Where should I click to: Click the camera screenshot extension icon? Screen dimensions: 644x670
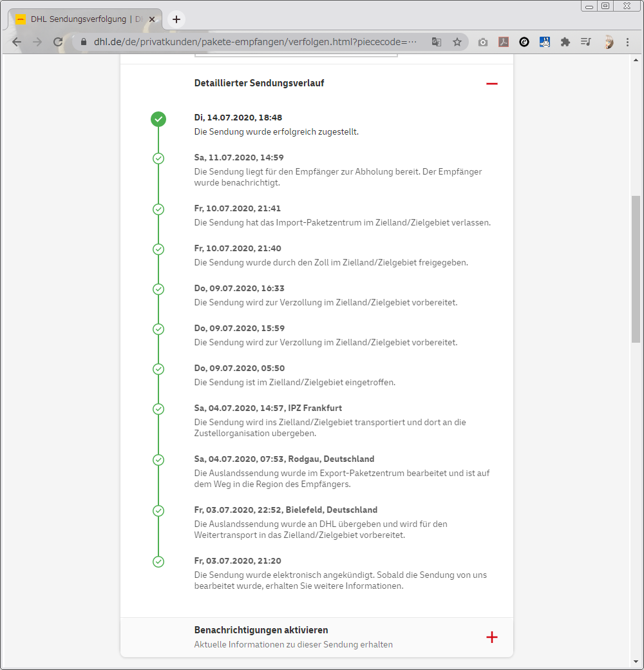(x=483, y=42)
